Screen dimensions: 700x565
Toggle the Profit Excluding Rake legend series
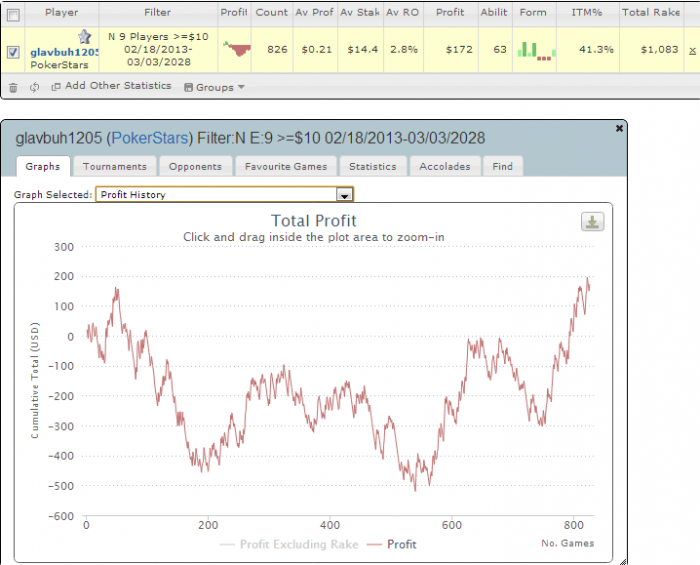point(289,544)
